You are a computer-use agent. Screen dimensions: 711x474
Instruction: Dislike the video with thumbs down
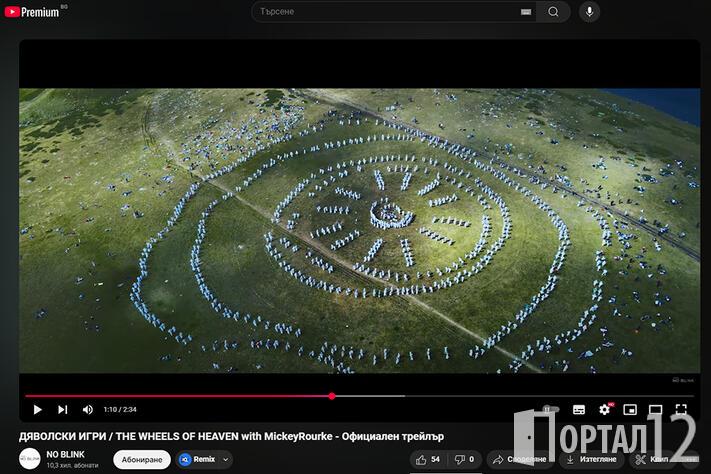click(x=464, y=459)
